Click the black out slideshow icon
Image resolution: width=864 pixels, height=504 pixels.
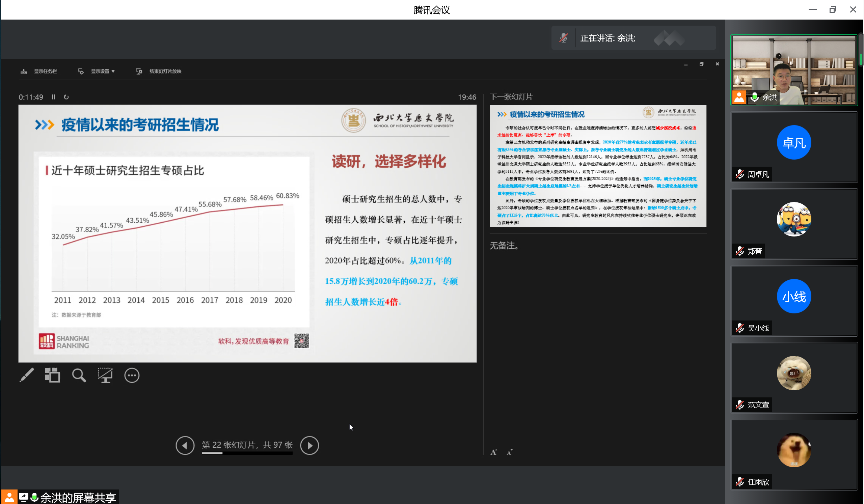click(x=105, y=375)
